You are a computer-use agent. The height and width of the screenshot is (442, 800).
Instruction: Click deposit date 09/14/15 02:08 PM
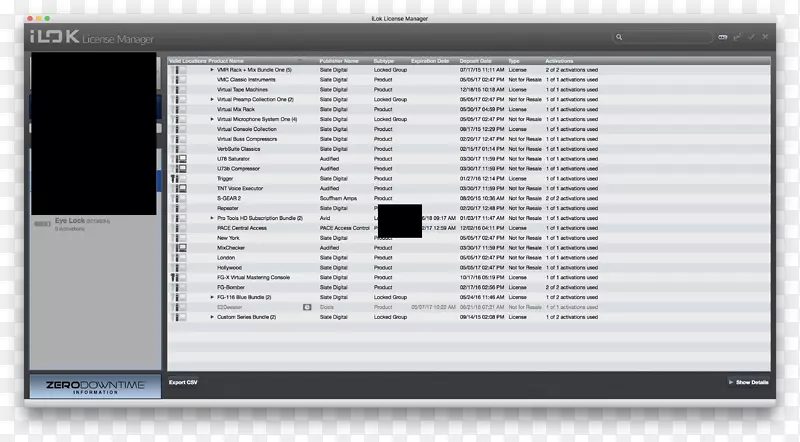(x=482, y=317)
